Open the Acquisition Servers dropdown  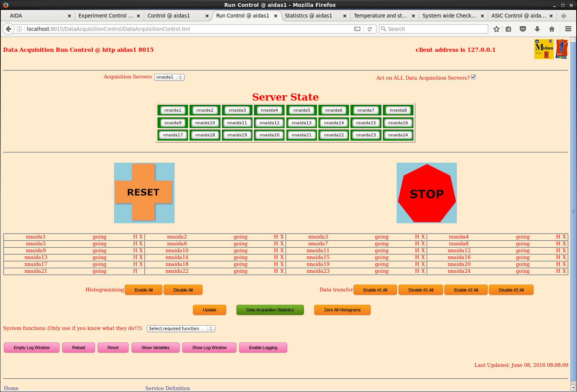click(x=169, y=77)
